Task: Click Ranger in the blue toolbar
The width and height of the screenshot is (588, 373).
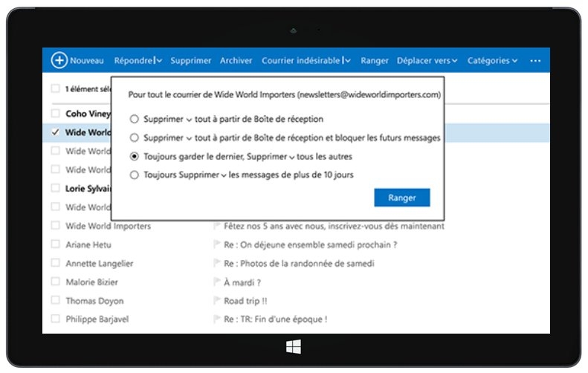Action: [x=374, y=61]
